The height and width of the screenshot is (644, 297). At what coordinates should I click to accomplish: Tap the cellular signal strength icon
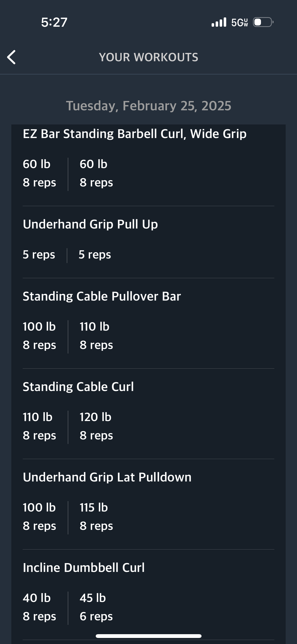click(219, 22)
